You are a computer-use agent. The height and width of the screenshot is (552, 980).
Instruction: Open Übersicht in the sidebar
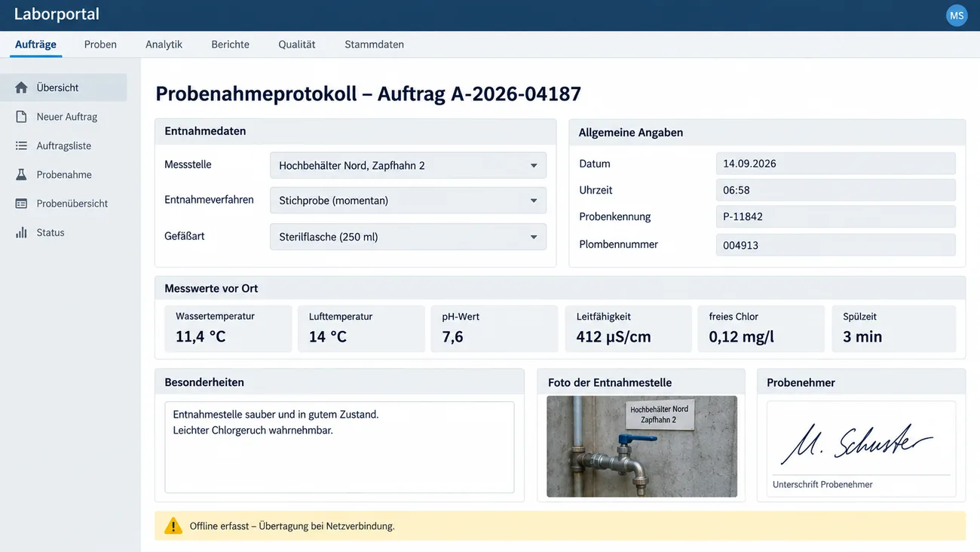click(x=63, y=87)
